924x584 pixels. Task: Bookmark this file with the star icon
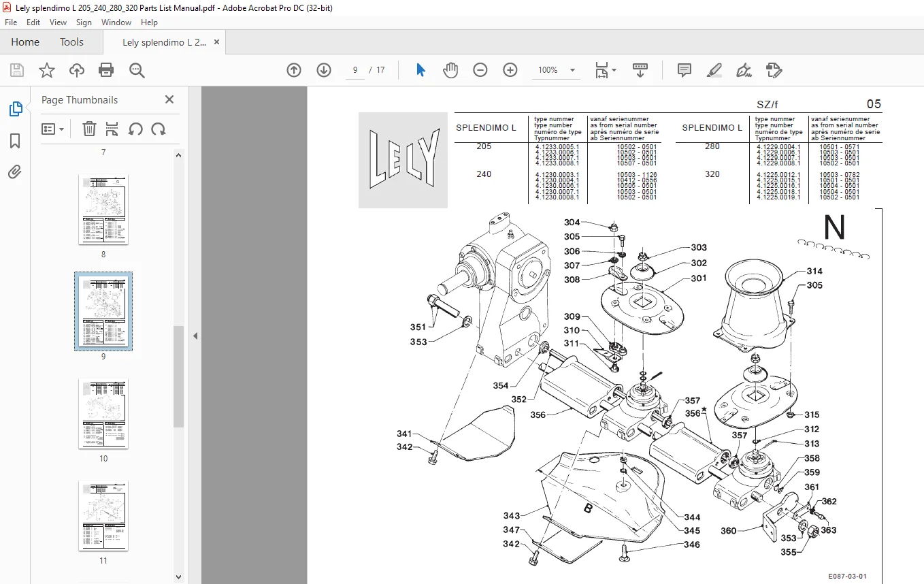pyautogui.click(x=47, y=70)
